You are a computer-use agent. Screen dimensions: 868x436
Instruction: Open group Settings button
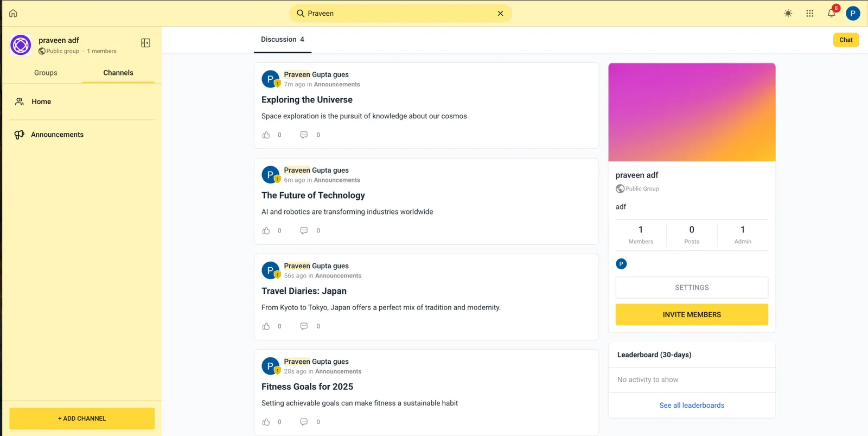(692, 288)
